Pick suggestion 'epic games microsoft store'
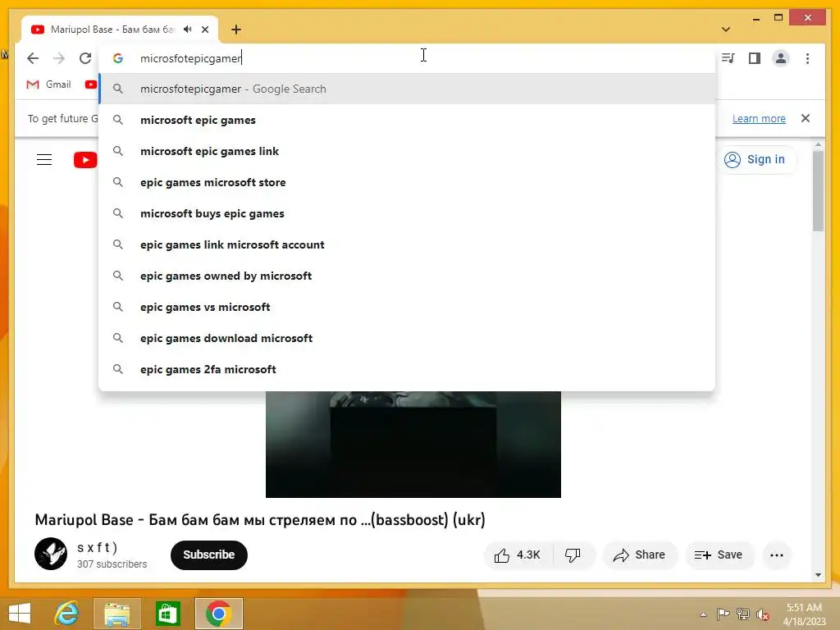The image size is (840, 630). [x=407, y=182]
